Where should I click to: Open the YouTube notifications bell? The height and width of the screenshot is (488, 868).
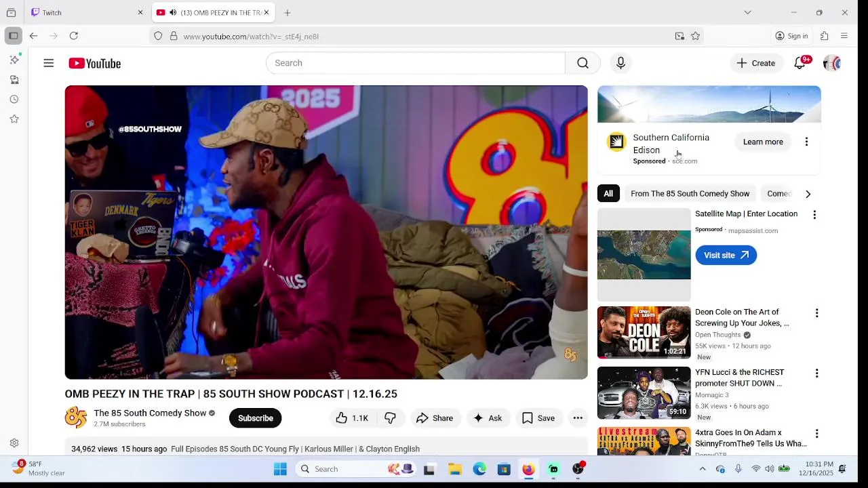pos(800,63)
